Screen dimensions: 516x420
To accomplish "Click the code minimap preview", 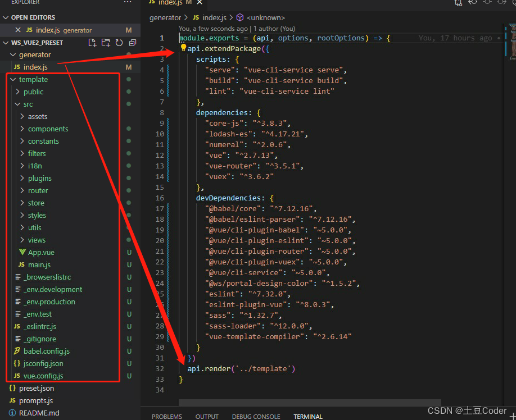I will point(513,42).
